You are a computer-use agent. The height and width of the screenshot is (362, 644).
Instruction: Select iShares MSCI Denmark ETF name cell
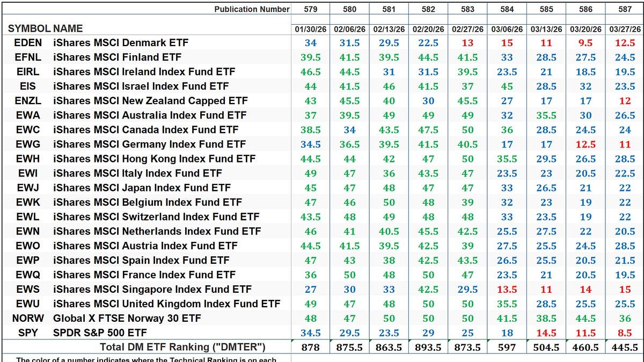121,43
